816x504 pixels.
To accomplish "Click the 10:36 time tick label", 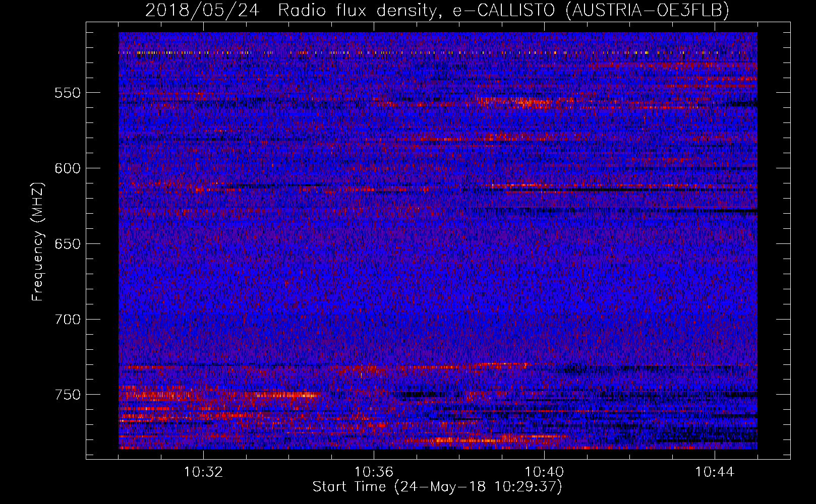I will [374, 472].
